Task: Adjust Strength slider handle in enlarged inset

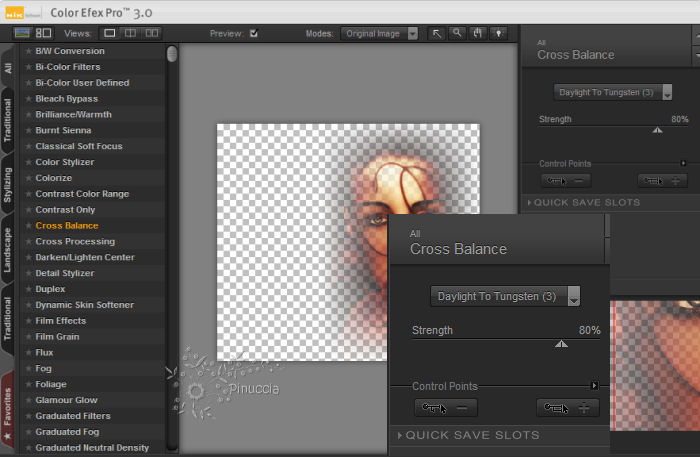Action: pyautogui.click(x=561, y=344)
